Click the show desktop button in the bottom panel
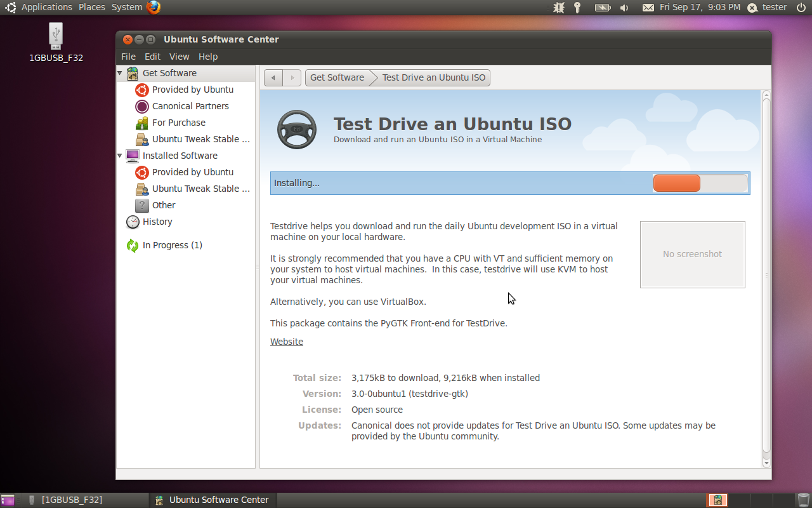Screen dimensions: 812x508 coord(8,500)
